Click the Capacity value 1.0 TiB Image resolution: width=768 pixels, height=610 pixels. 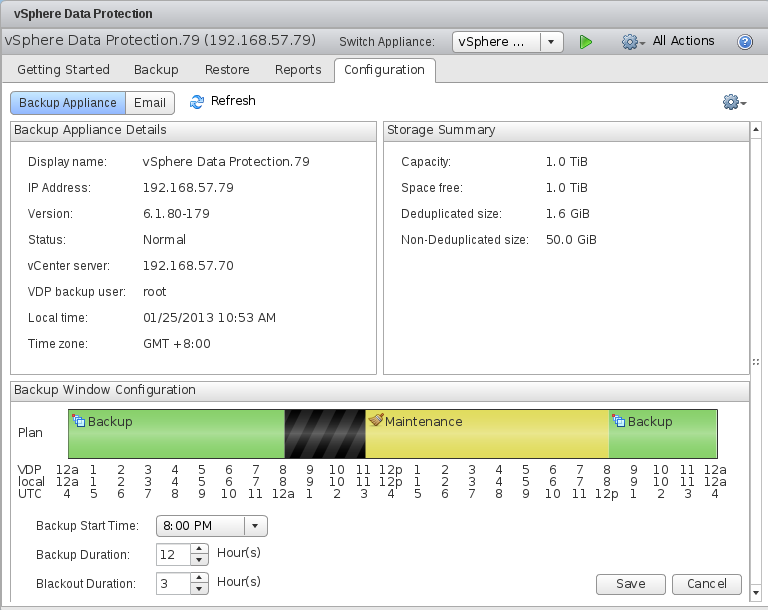[x=567, y=162]
